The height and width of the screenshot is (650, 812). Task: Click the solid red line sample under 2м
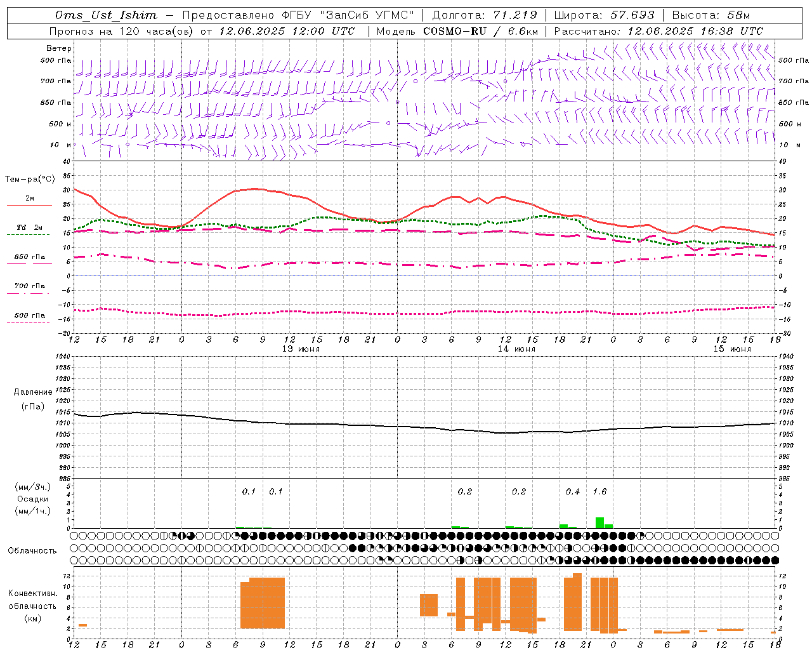(29, 206)
